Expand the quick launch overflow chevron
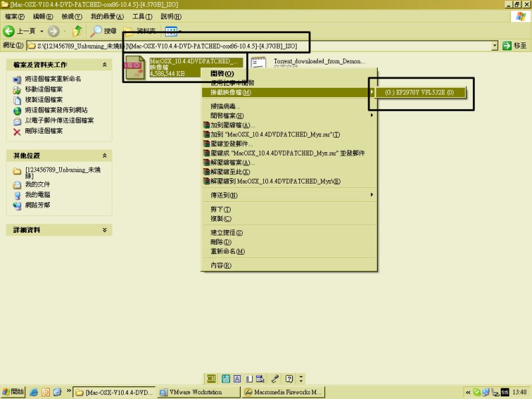The height and width of the screenshot is (399, 532). pos(69,391)
